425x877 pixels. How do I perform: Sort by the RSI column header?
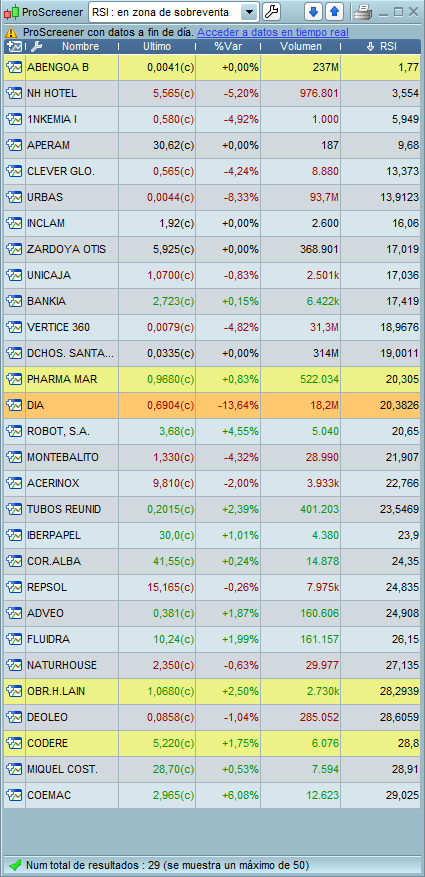click(388, 47)
